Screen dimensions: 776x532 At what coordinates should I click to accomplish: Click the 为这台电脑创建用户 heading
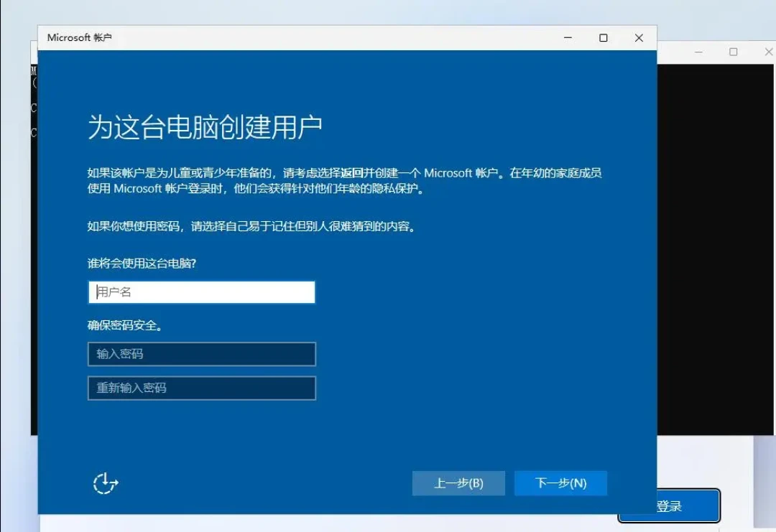[x=205, y=126]
